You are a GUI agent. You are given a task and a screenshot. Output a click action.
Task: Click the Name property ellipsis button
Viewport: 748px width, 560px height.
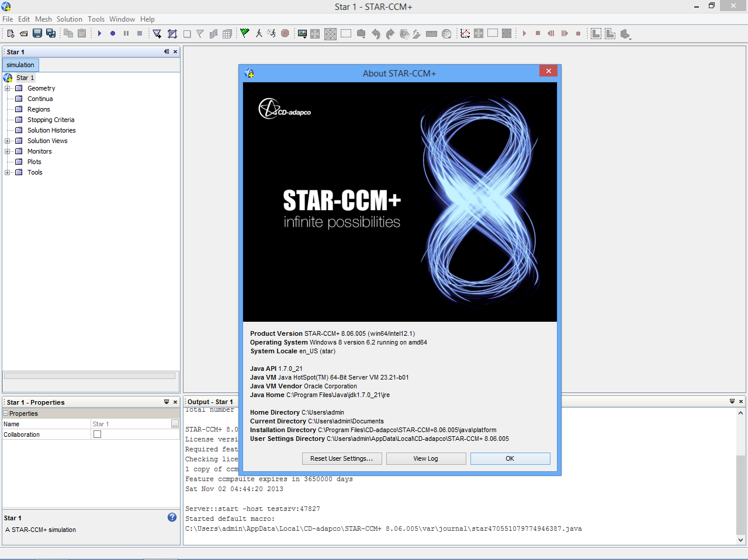(175, 424)
